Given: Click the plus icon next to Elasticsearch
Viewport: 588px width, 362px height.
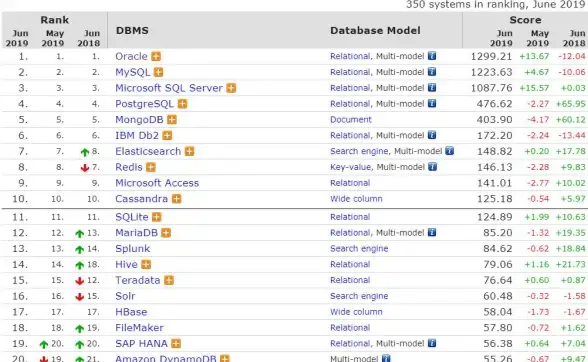Looking at the screenshot, I should click(x=190, y=152).
